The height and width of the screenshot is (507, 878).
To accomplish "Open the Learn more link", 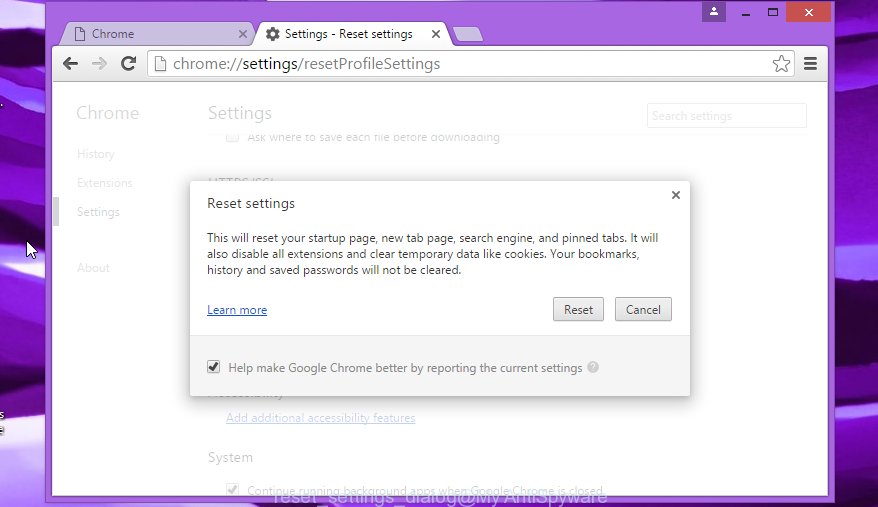I will (x=237, y=310).
